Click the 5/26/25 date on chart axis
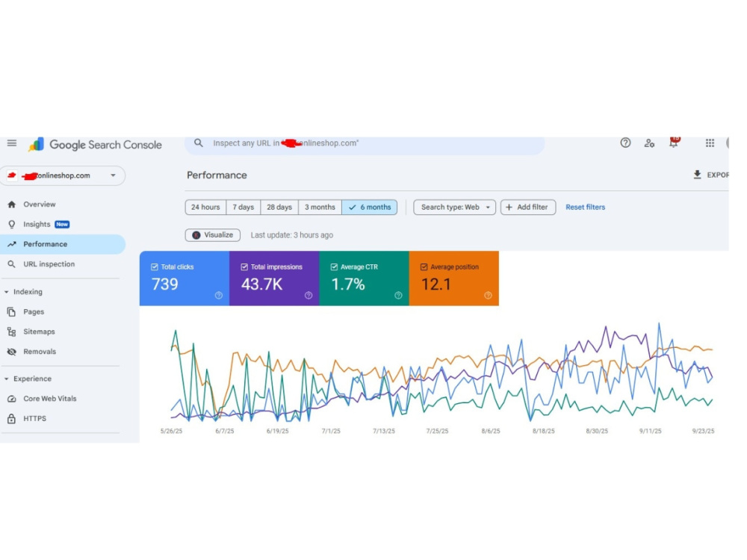The height and width of the screenshot is (560, 747). coord(171,431)
